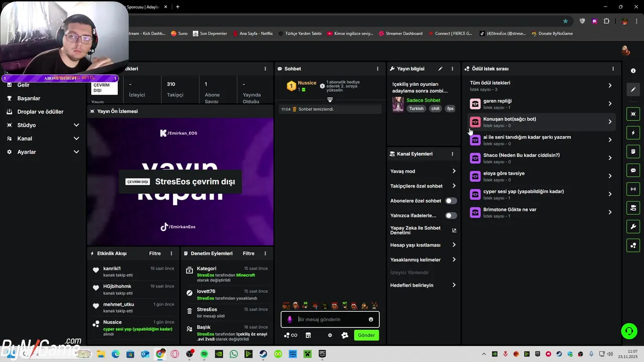Toggle Abonelere özel sohbet switch
This screenshot has width=644, height=362.
(451, 201)
